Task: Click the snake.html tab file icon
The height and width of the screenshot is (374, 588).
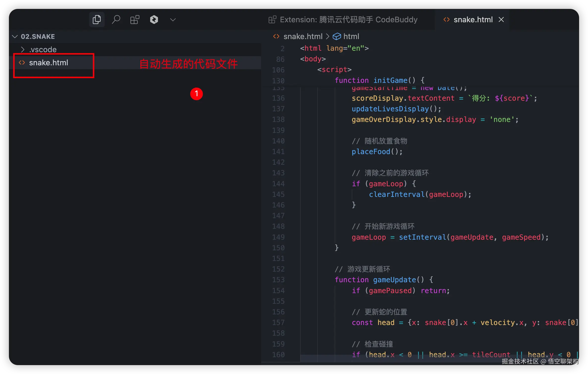Action: (446, 20)
